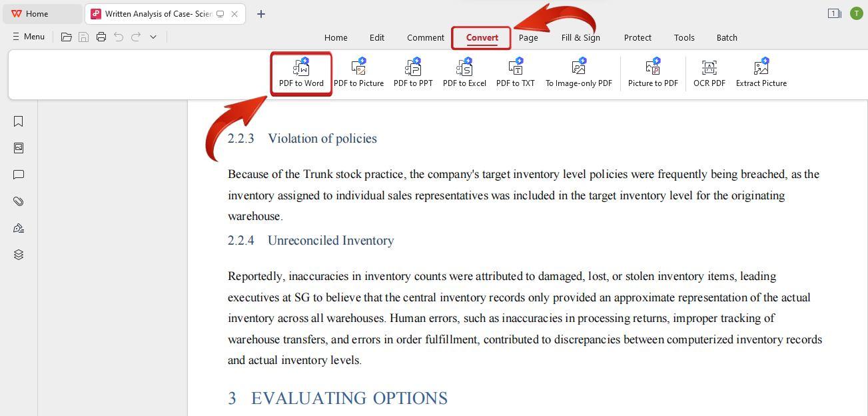Launch the PDF to TXT tool
The height and width of the screenshot is (416, 868).
516,73
